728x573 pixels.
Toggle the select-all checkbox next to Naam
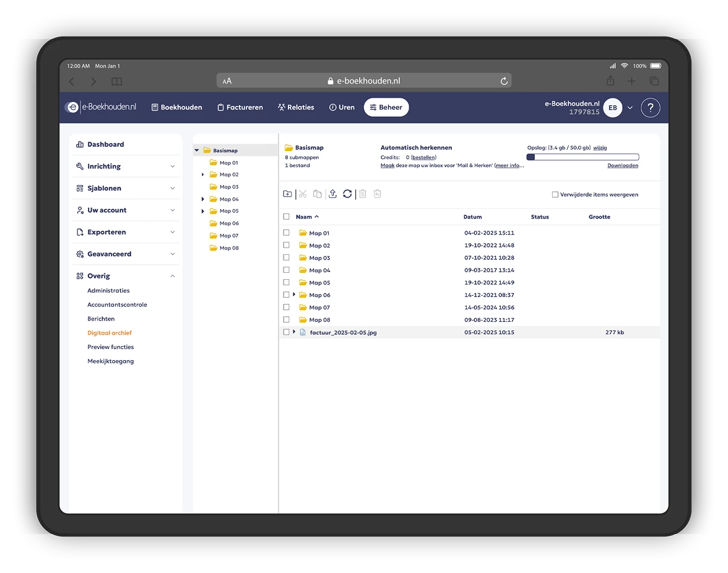pos(287,217)
